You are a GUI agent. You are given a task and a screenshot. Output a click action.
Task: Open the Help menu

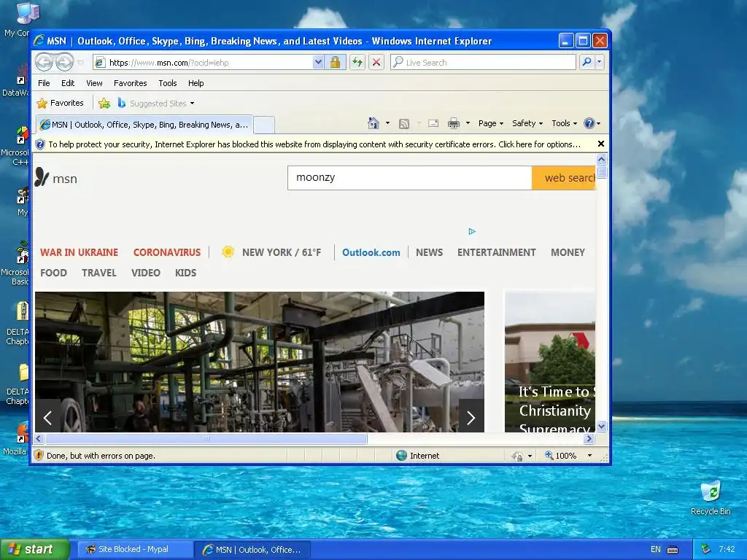coord(196,83)
